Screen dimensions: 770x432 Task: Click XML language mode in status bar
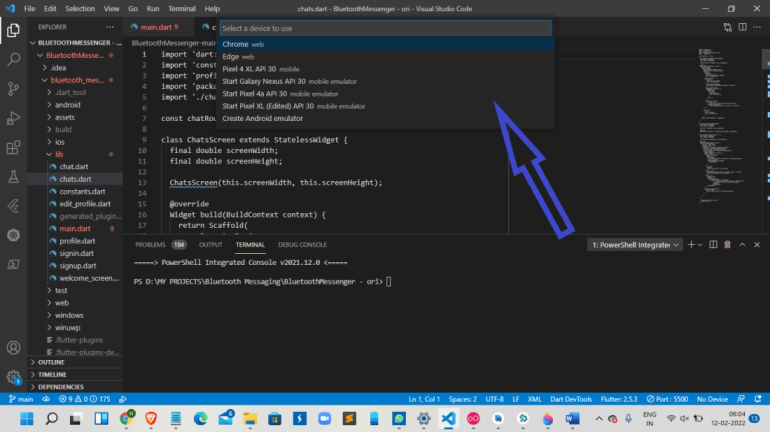(x=534, y=399)
